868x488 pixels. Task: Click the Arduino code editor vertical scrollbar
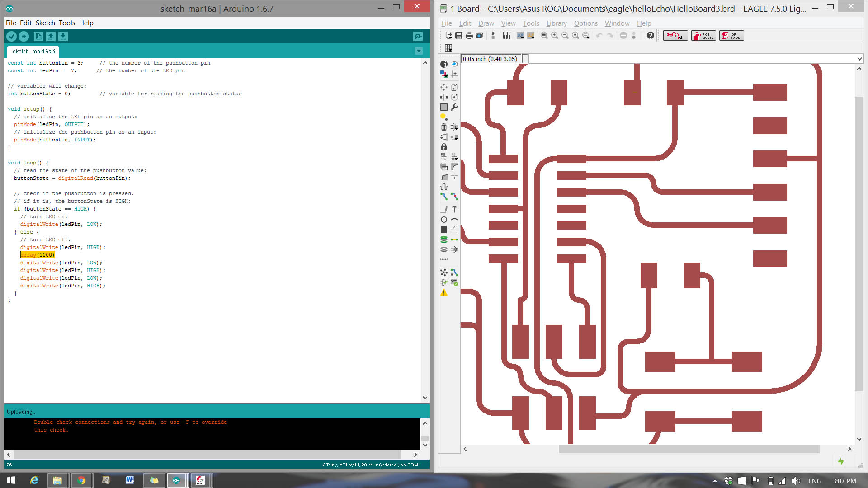[x=425, y=230]
